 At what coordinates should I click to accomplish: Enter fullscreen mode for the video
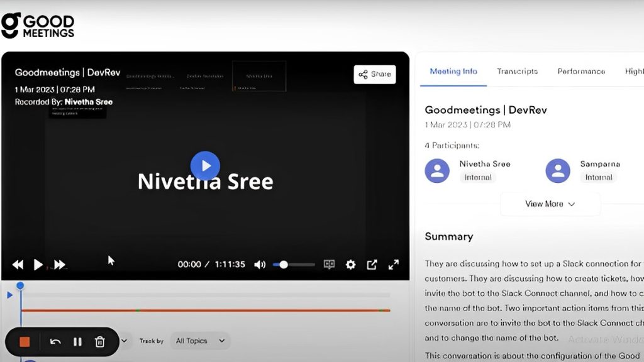point(394,265)
